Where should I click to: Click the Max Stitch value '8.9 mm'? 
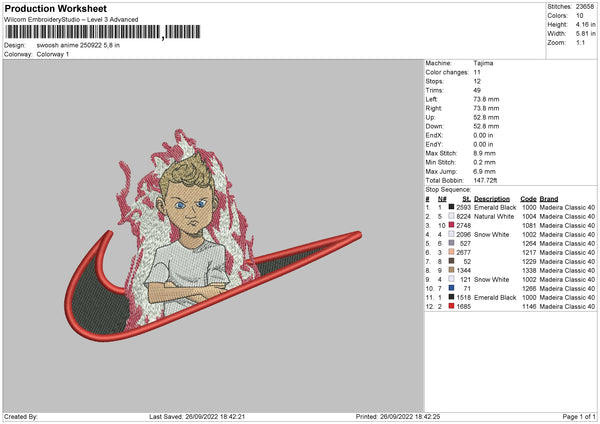484,153
